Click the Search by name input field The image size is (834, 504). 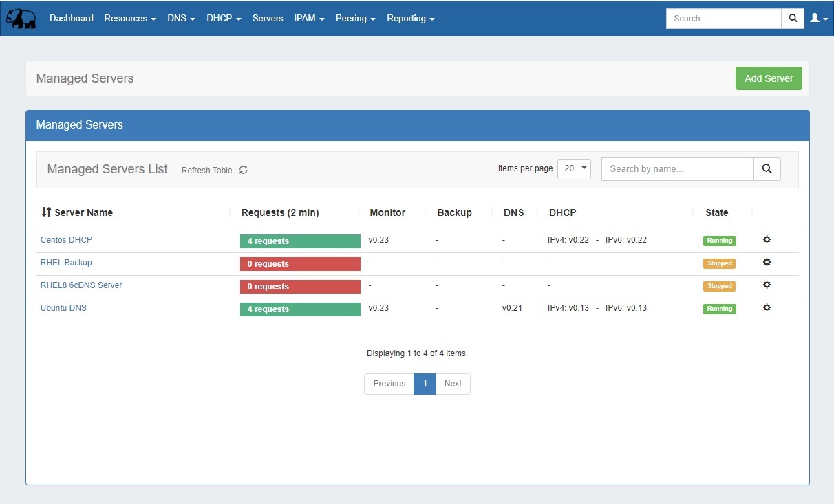coord(677,169)
